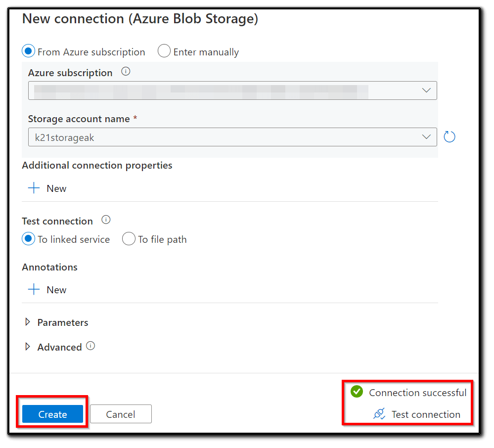This screenshot has width=494, height=448.
Task: Select the From Azure subscription option
Action: click(x=29, y=51)
